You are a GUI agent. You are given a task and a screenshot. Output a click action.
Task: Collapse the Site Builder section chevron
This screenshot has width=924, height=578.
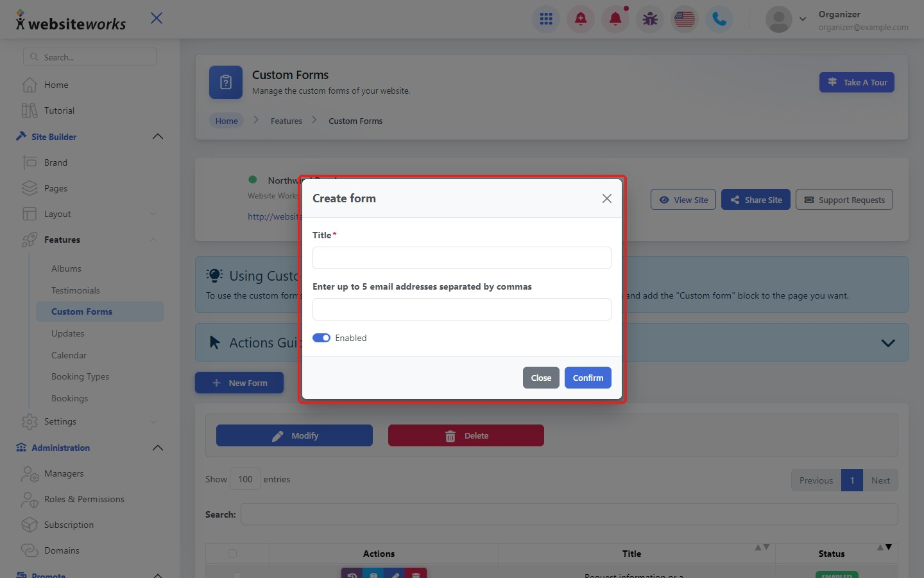[158, 136]
